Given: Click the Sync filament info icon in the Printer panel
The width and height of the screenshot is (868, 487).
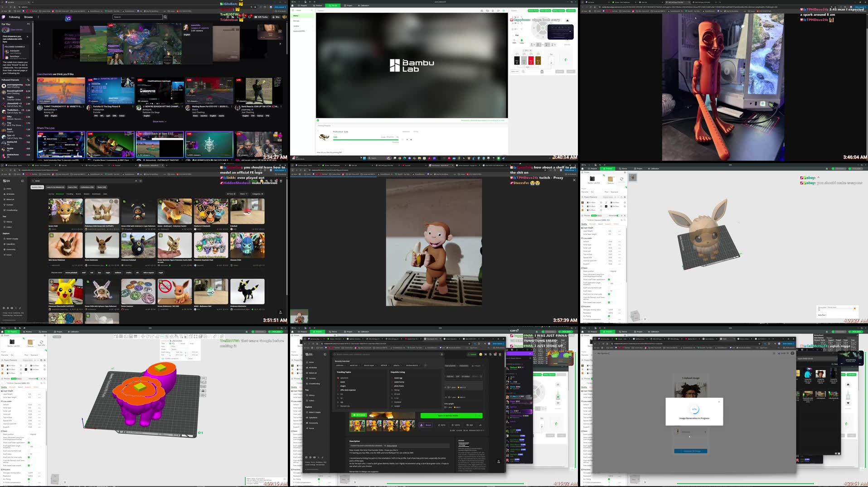Looking at the screenshot, I should (x=41, y=343).
